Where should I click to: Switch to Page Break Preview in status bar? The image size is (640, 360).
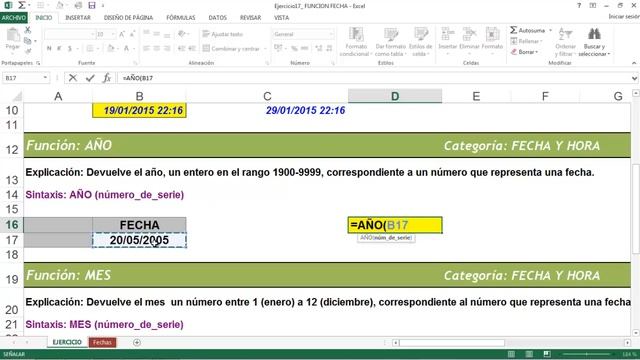click(547, 354)
